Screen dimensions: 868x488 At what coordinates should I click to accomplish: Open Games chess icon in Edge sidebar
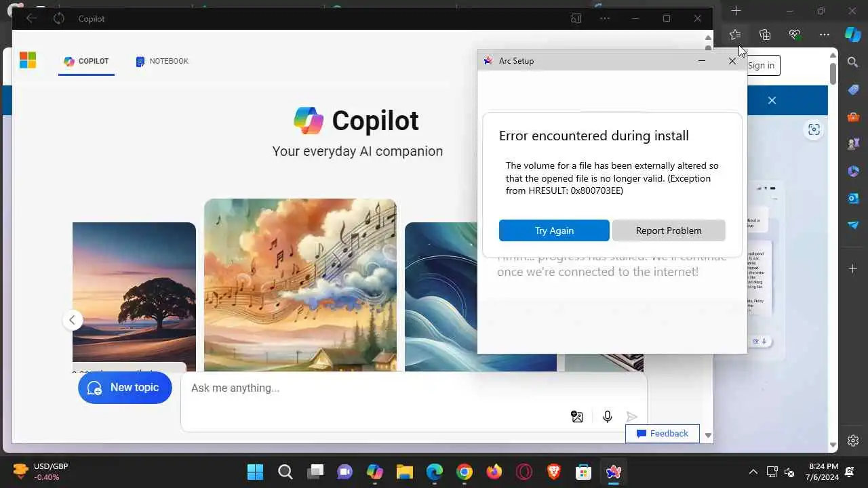[x=853, y=144]
